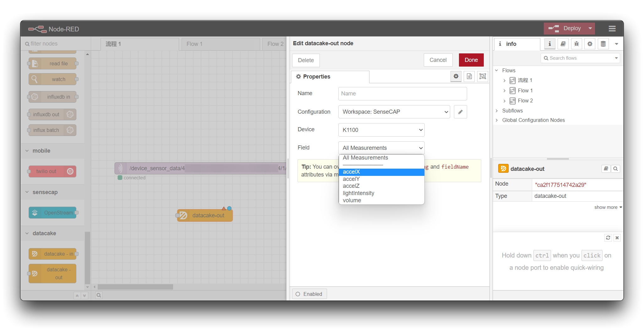Click the red Done button
Viewport: 644px width, 331px height.
tap(471, 60)
